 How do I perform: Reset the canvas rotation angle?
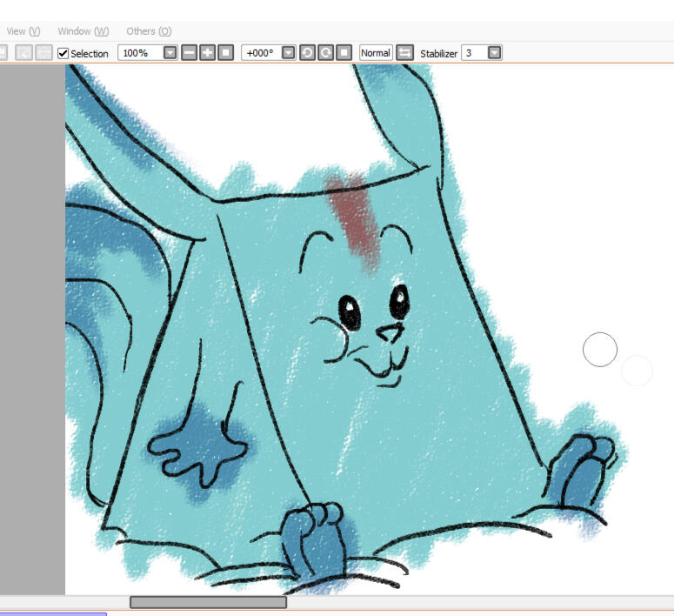click(x=344, y=53)
